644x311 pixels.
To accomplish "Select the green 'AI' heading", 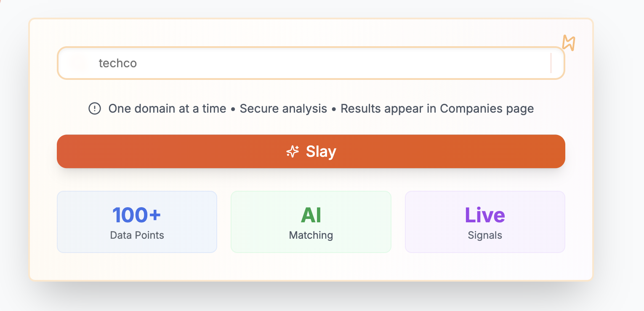I will pos(311,215).
